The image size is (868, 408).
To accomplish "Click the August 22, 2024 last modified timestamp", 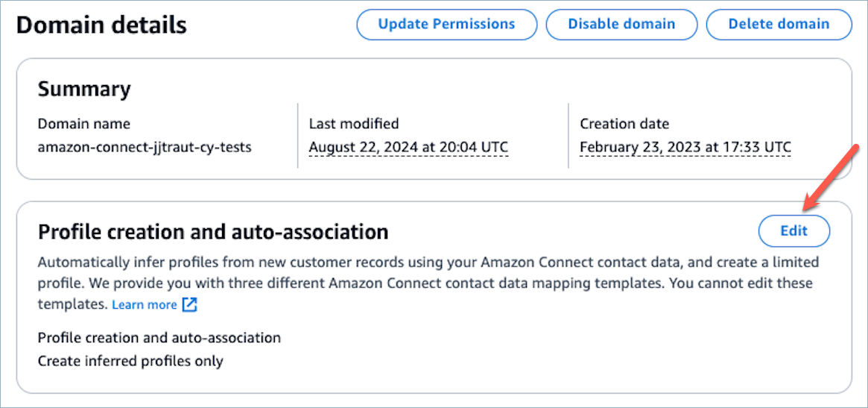I will [408, 147].
